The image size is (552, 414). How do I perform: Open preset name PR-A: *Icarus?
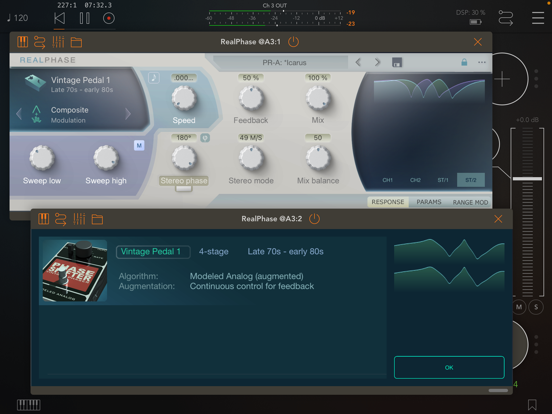coord(284,63)
